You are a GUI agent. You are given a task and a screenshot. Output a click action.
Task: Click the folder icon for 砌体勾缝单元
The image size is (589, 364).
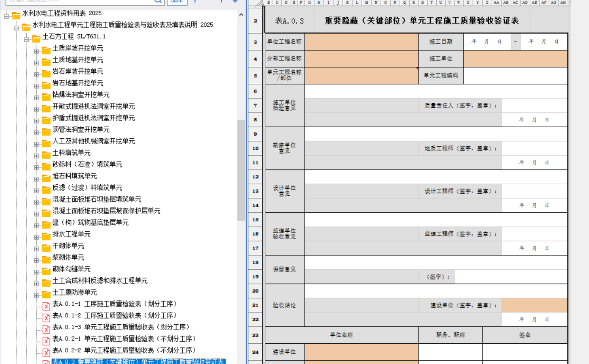(46, 271)
